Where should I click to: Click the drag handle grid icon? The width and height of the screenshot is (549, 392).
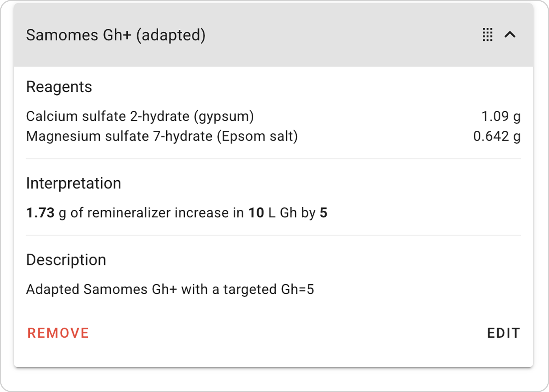pyautogui.click(x=488, y=35)
